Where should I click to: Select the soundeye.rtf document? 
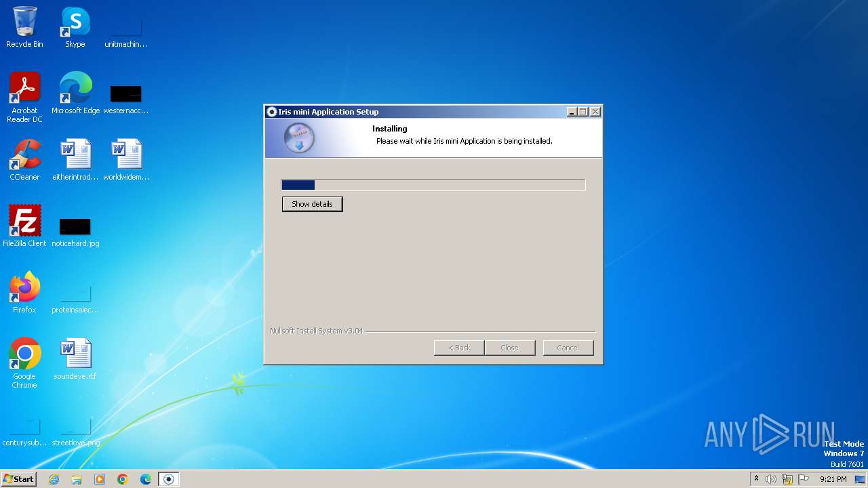[75, 359]
